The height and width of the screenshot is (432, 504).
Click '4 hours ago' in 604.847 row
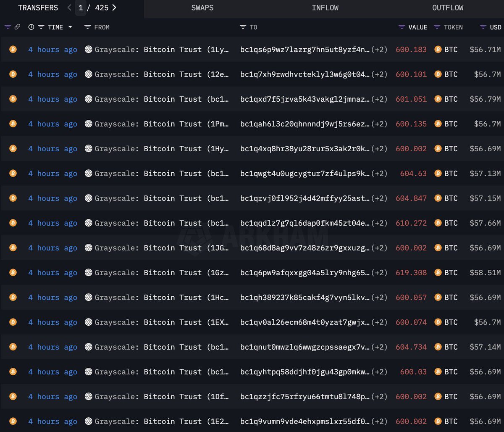(x=53, y=198)
